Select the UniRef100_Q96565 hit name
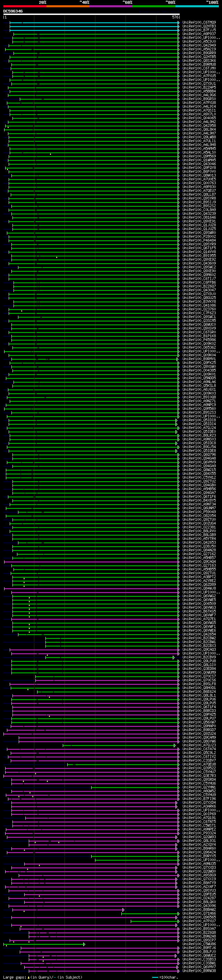222x980 pixels. coord(199,917)
